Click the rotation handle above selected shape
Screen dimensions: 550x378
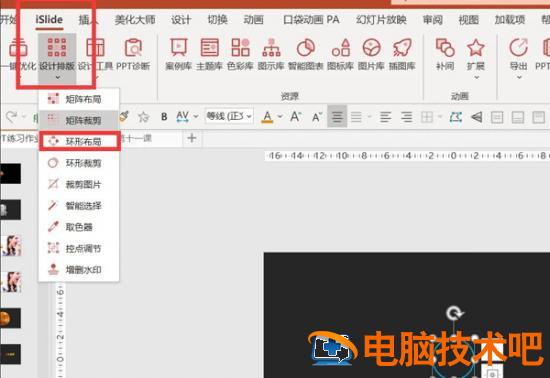(454, 313)
